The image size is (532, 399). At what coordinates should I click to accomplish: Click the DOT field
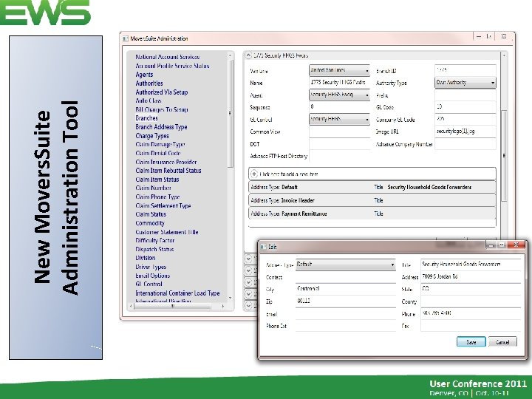339,144
